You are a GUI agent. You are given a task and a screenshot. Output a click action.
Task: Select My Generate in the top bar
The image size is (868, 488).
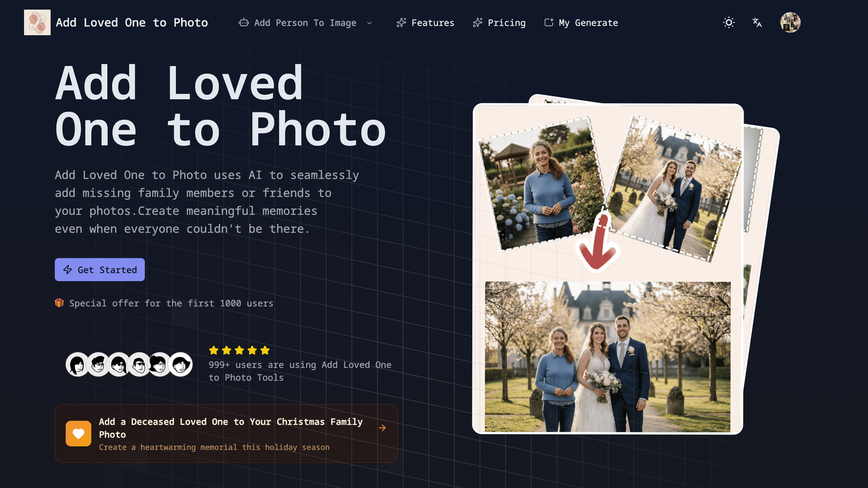point(588,22)
